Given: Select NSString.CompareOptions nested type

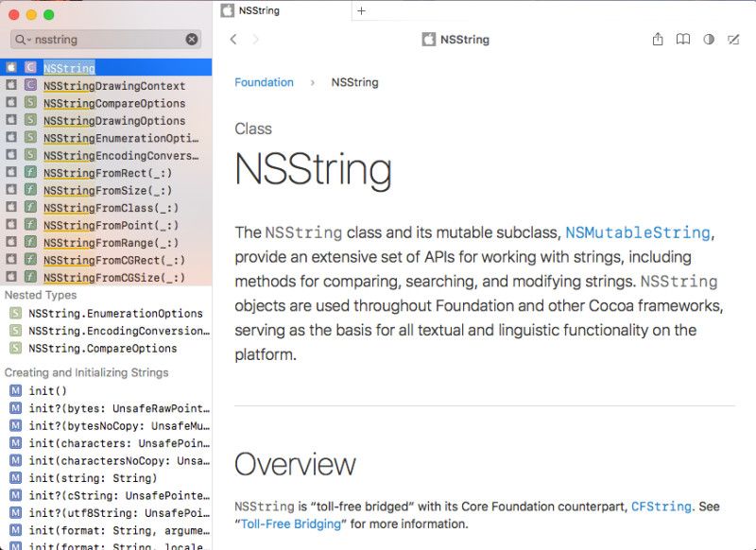Looking at the screenshot, I should (x=102, y=349).
